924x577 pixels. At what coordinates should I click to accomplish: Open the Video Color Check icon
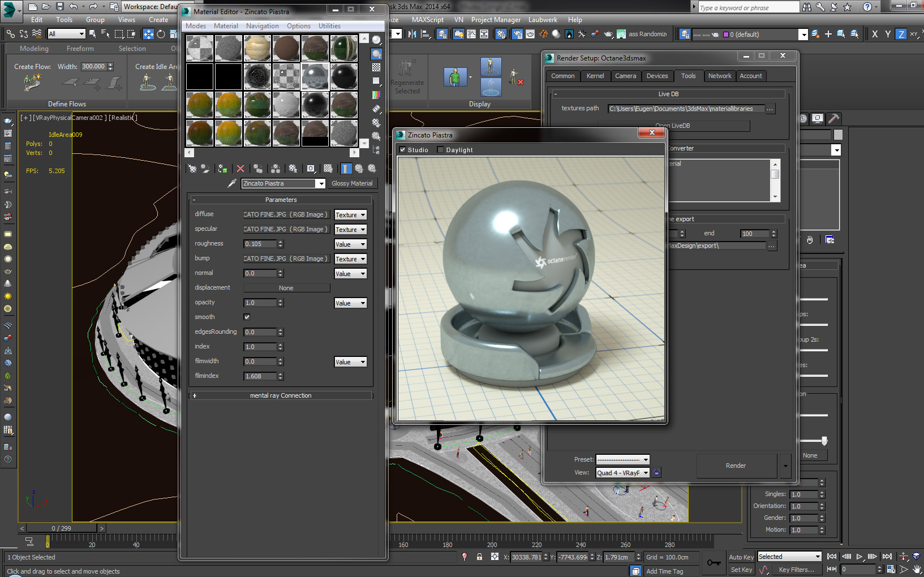[x=376, y=95]
